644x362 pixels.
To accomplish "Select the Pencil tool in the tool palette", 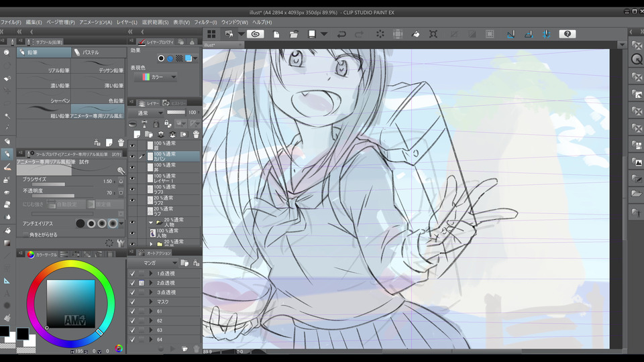I will (x=7, y=154).
